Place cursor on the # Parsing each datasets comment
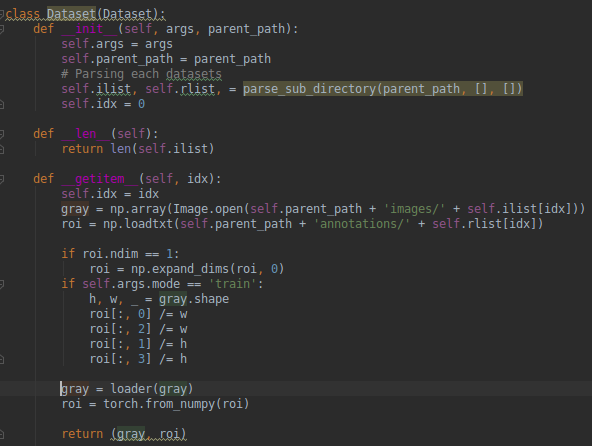This screenshot has width=592, height=446. point(142,74)
